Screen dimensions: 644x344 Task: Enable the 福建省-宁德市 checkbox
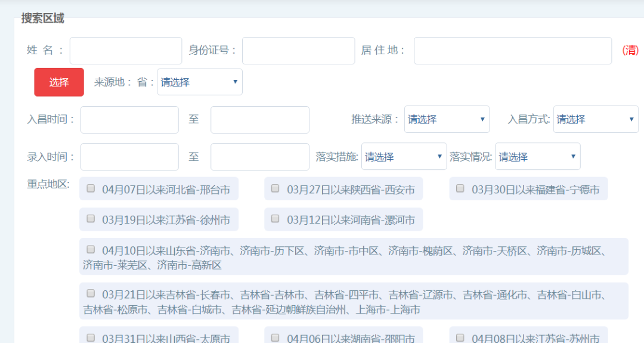point(460,188)
